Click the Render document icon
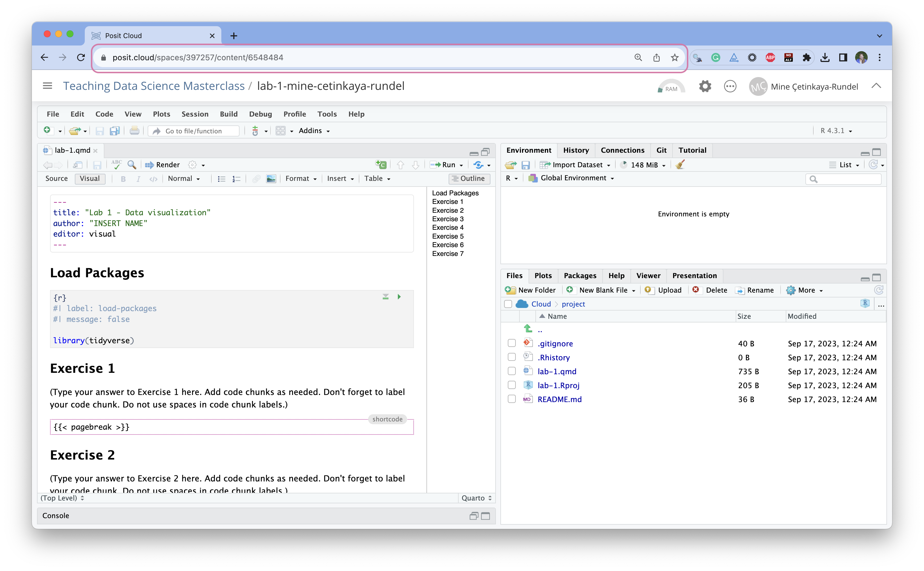This screenshot has width=924, height=571. [x=162, y=165]
